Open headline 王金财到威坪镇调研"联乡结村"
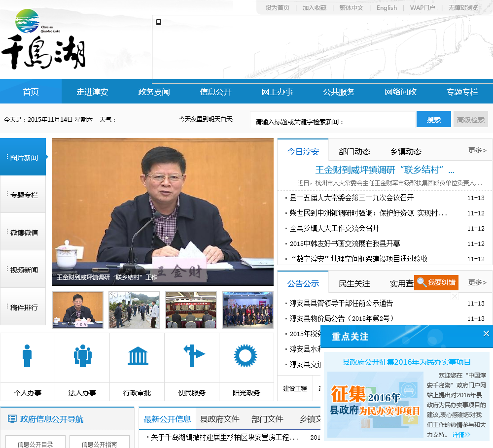This screenshot has width=493, height=448. (x=385, y=170)
